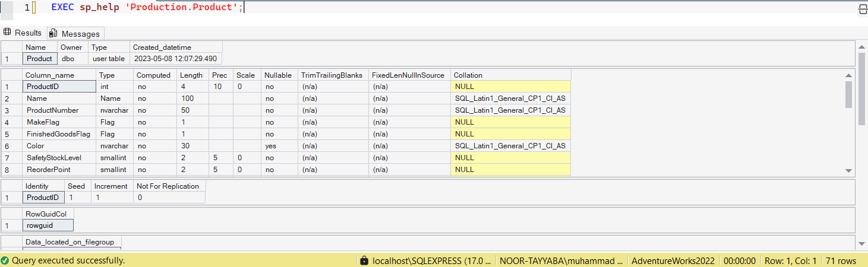Click the 'SafetyStockLevel' column name cell
This screenshot has width=868, height=267.
(59, 158)
